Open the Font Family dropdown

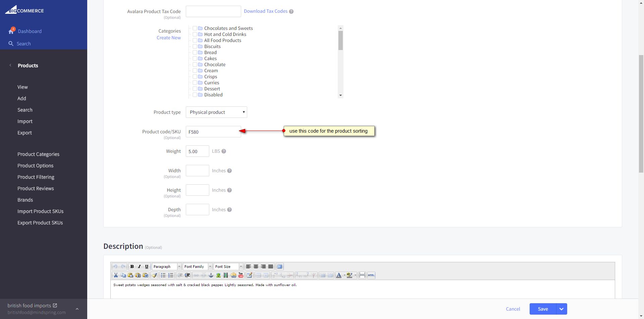(x=198, y=267)
